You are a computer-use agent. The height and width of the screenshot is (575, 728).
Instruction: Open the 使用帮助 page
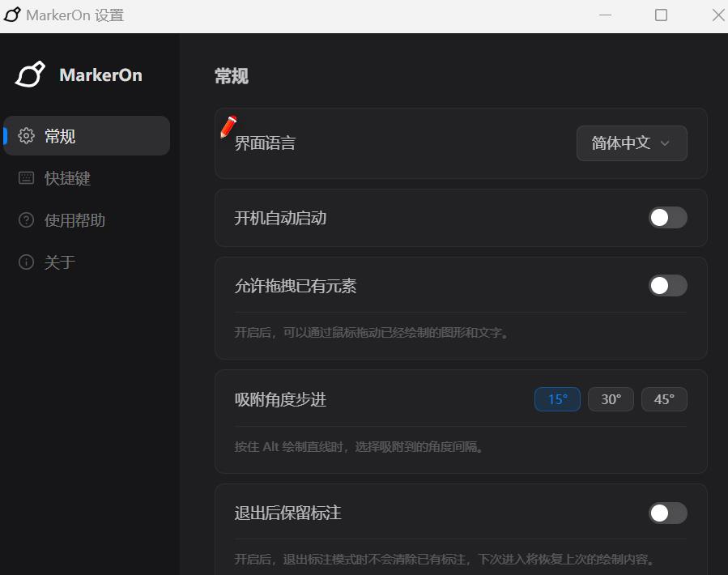pyautogui.click(x=87, y=219)
